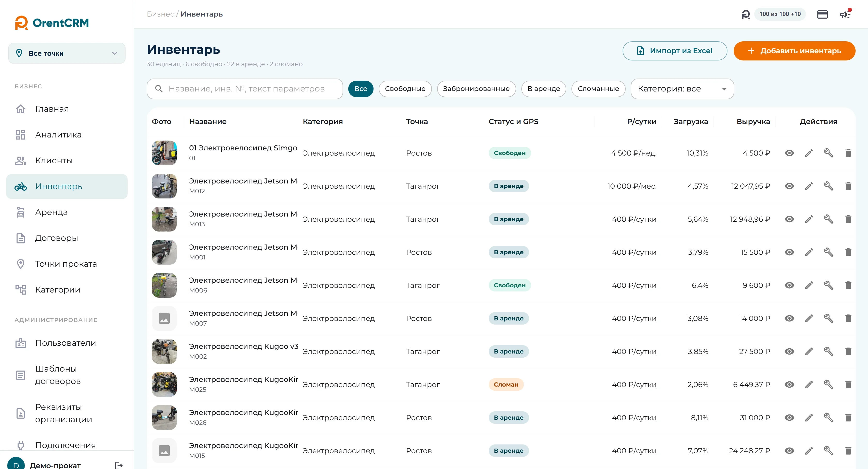Click the inventory search input field
The image size is (868, 469).
245,89
